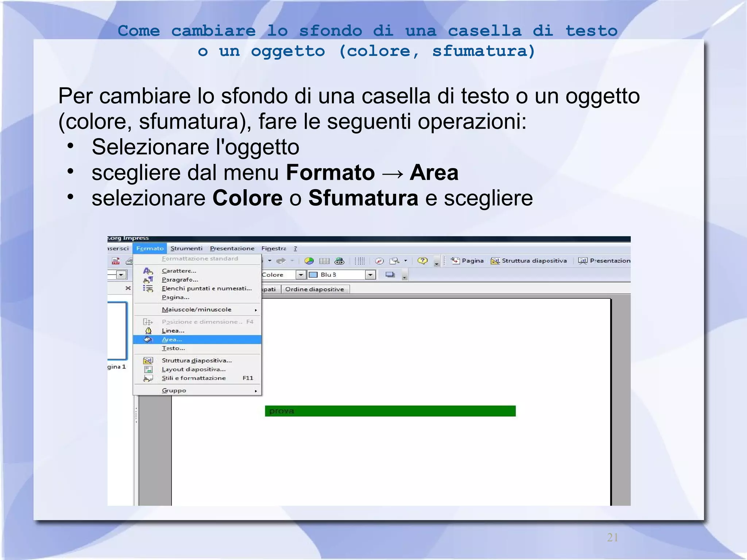747x560 pixels.
Task: Select the Pagina 1 slide thumbnail
Action: click(117, 331)
